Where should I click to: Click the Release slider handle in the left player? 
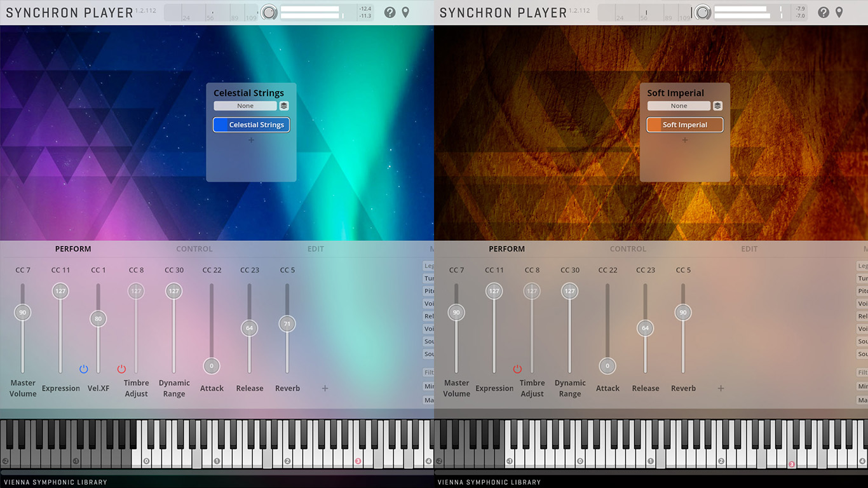[249, 328]
